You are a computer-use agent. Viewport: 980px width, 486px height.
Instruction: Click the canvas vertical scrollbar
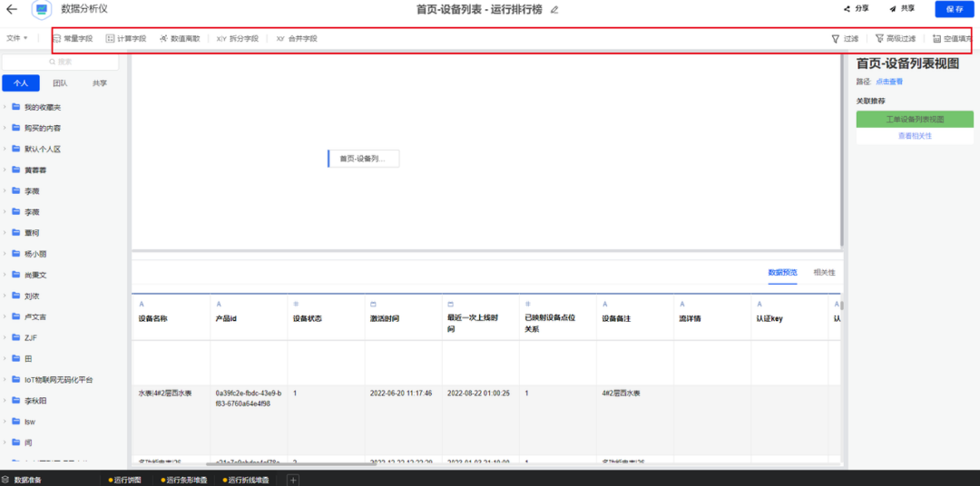tap(842, 150)
